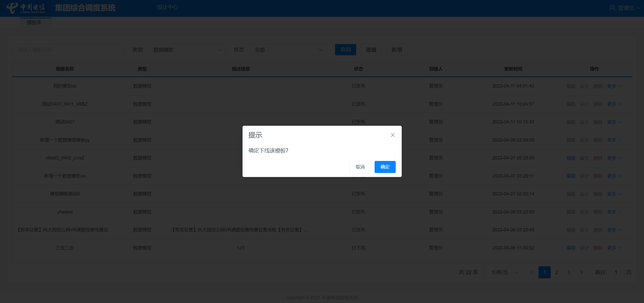Viewport: 644px width, 303px height.
Task: Select pagination page 1
Action: tap(545, 272)
